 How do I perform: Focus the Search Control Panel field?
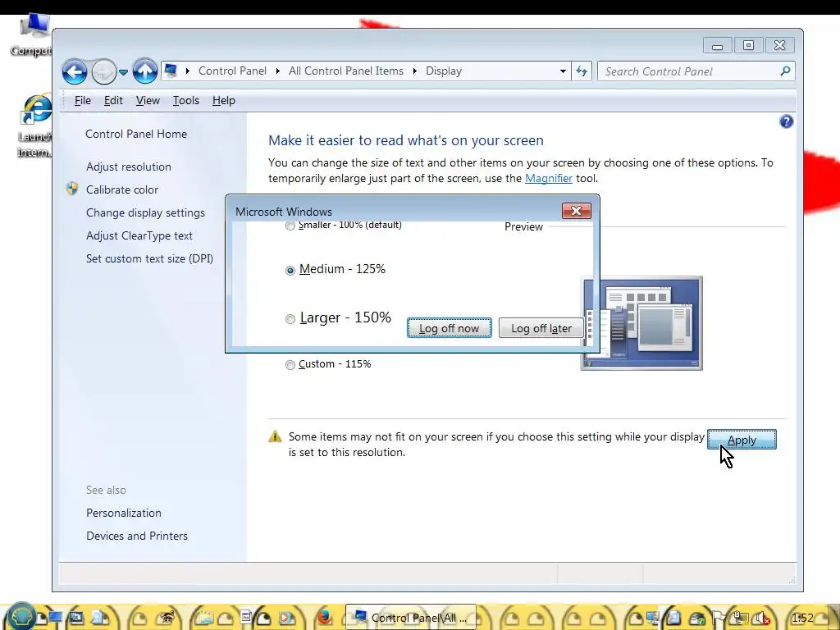[x=696, y=71]
